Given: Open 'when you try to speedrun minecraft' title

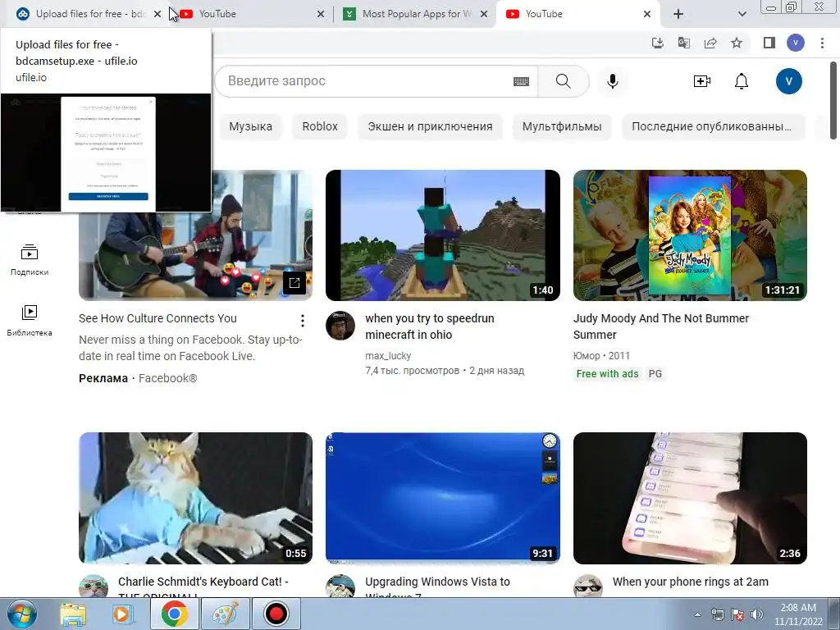Looking at the screenshot, I should pos(430,326).
